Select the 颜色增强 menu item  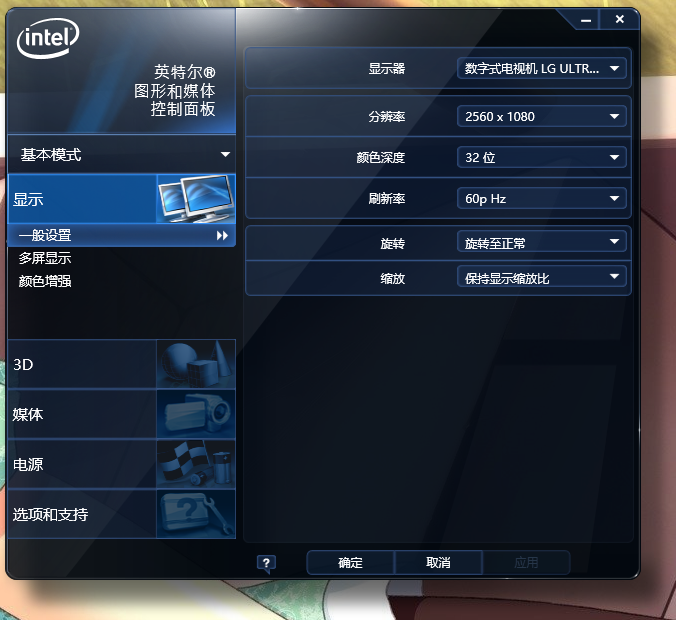[45, 281]
